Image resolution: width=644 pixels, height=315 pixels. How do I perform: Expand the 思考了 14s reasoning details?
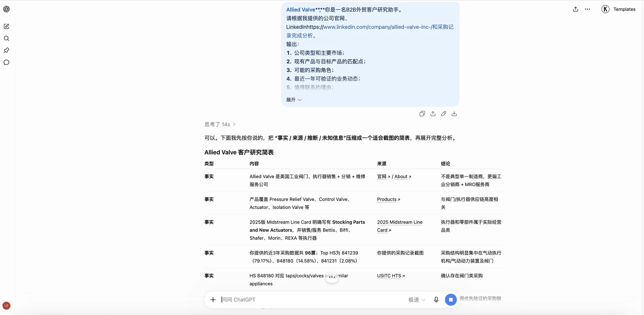coord(220,125)
